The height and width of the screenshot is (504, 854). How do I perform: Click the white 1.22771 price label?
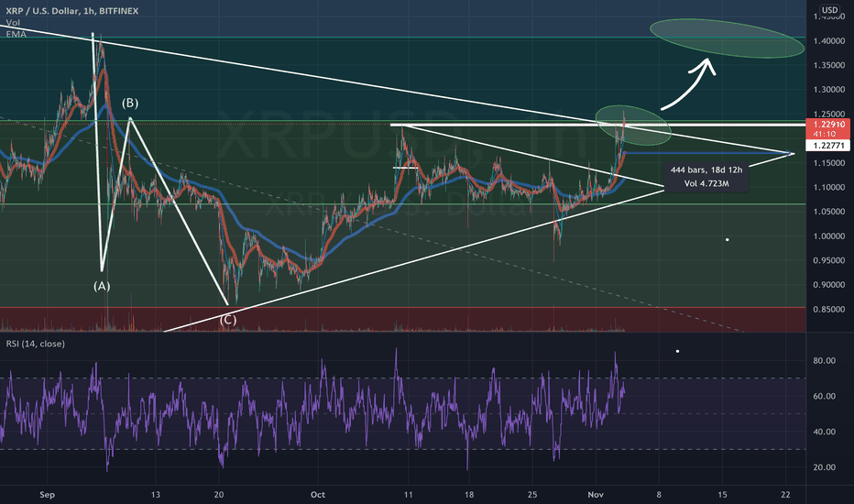[x=829, y=146]
